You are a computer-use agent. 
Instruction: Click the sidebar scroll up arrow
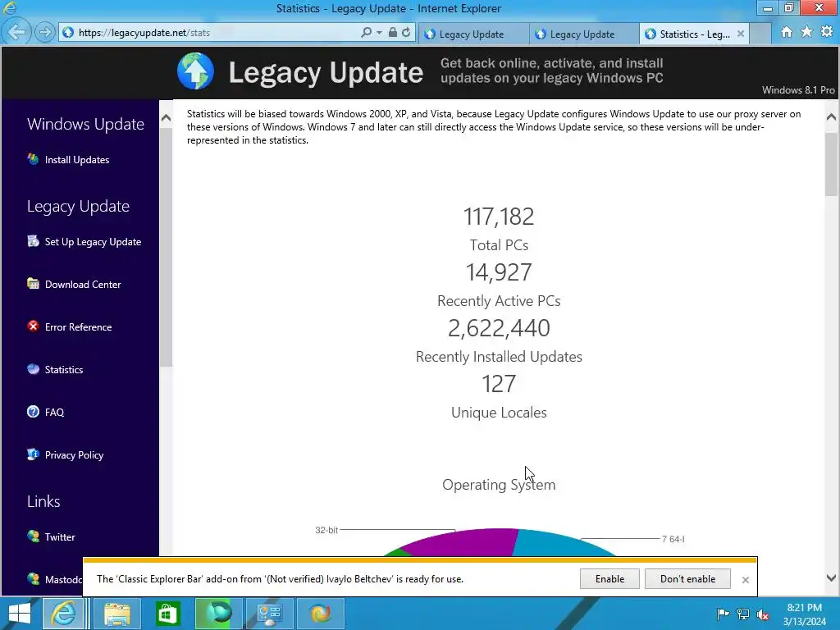click(166, 118)
